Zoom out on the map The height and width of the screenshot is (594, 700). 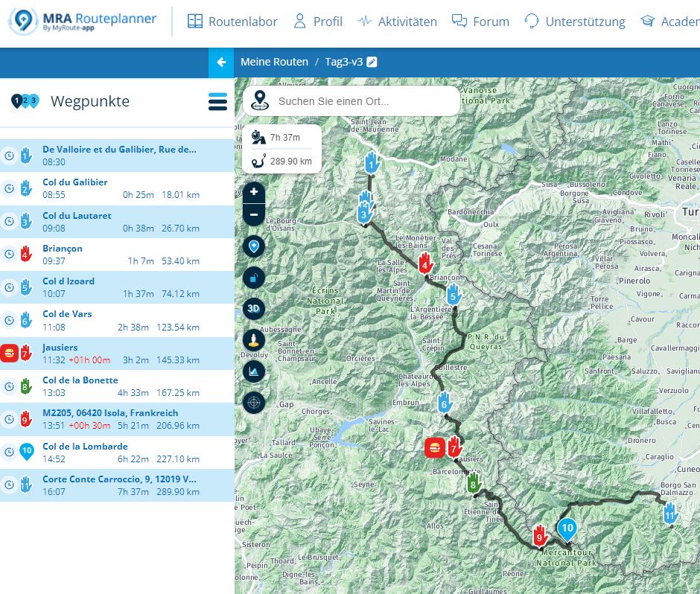click(254, 214)
